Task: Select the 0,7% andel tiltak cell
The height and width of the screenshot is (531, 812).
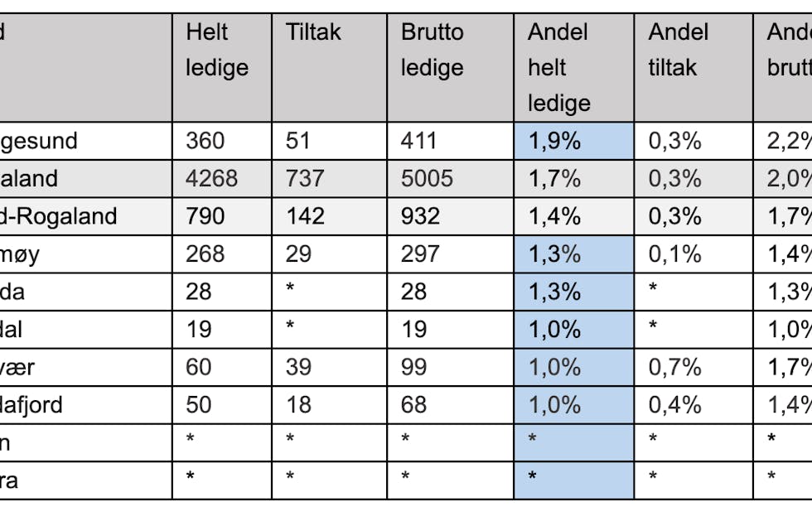Action: coord(674,367)
